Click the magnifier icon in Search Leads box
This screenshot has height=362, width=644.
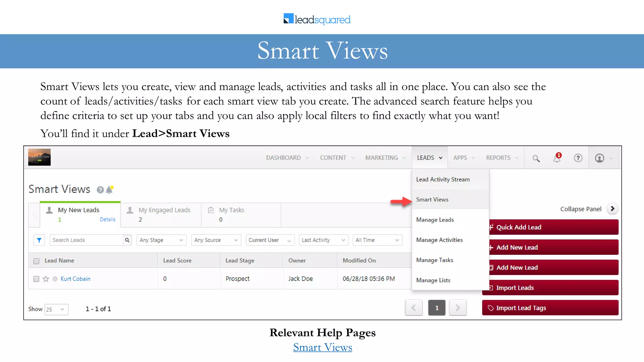(127, 240)
